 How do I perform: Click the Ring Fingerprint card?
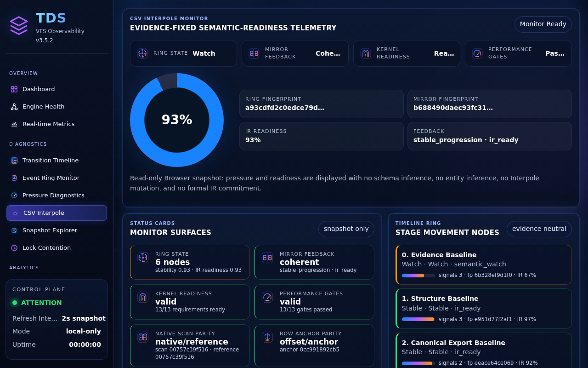coord(322,104)
